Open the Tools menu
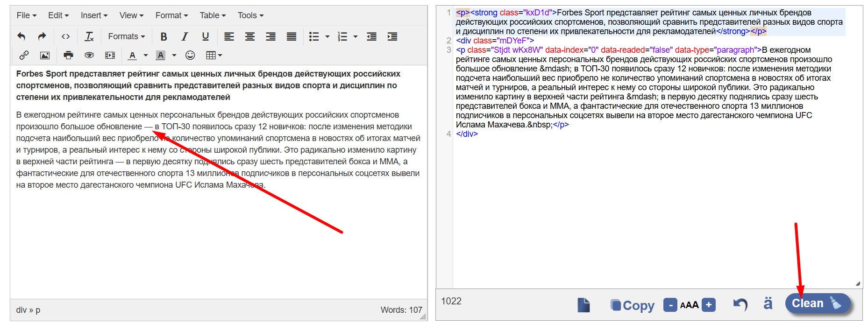Screen dimensions: 868x331 pos(250,15)
